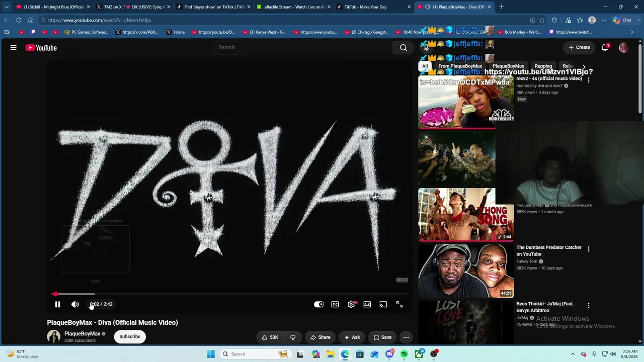The width and height of the screenshot is (644, 362).
Task: Open the PlaqueBoyMax channel avatar
Action: click(54, 336)
